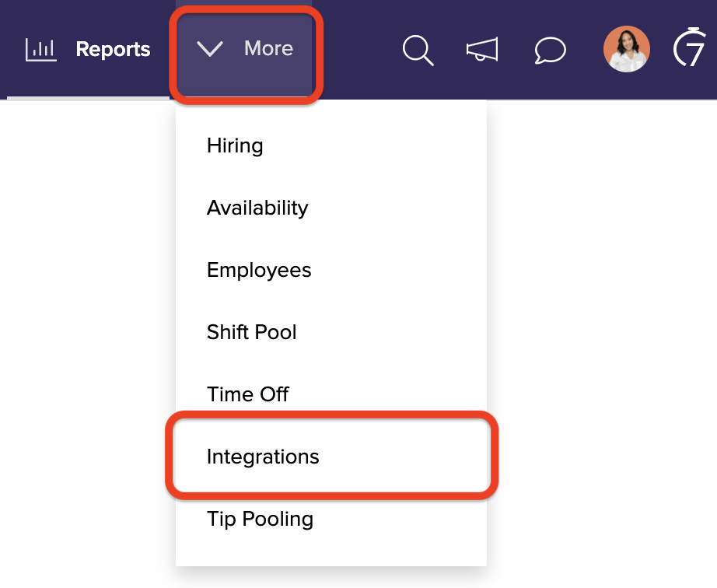Collapse the More menu using its chevron
717x588 pixels.
pyautogui.click(x=210, y=49)
